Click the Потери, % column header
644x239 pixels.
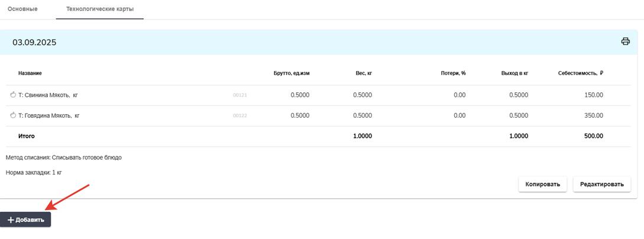click(x=453, y=73)
